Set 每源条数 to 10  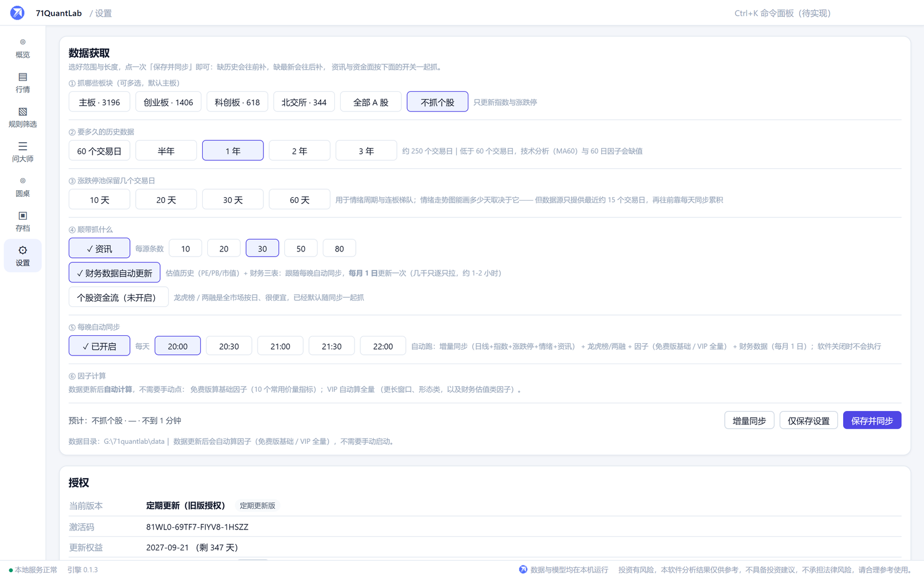point(185,249)
